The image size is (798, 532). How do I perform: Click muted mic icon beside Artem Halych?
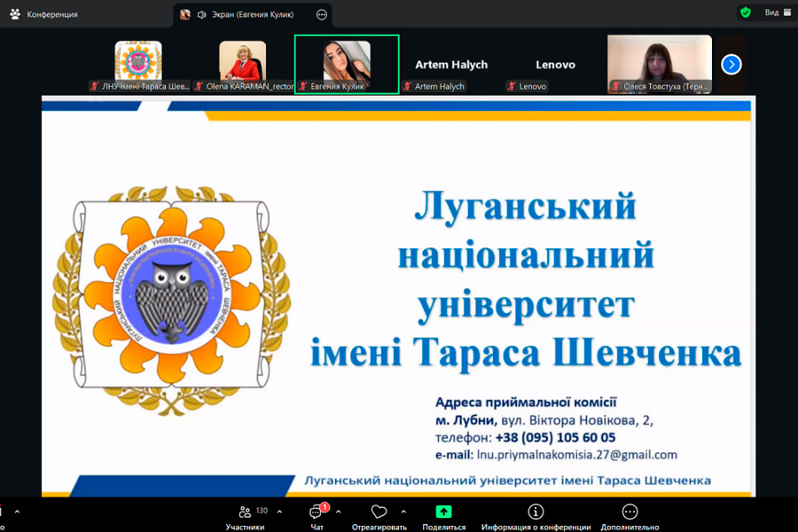(x=407, y=87)
